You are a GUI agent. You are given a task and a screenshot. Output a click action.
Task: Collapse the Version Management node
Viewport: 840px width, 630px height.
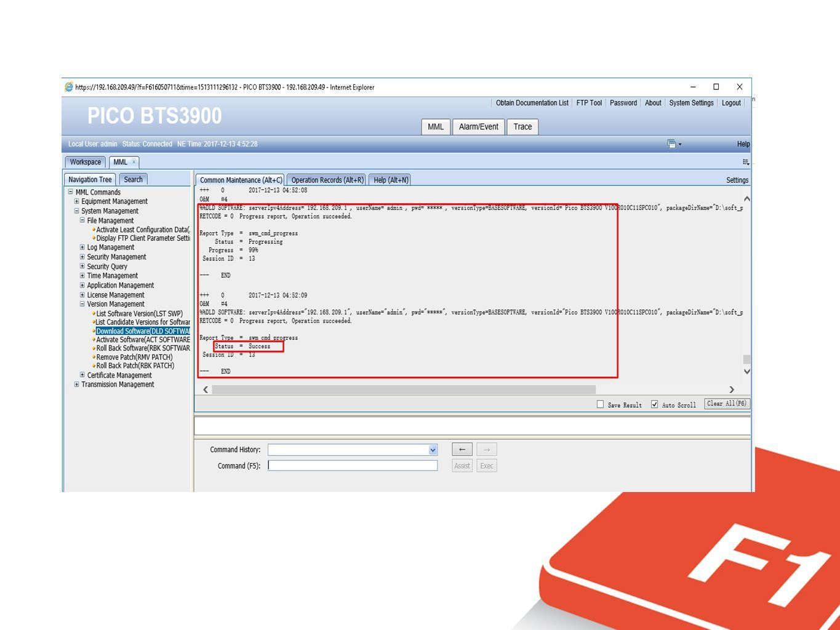click(82, 304)
